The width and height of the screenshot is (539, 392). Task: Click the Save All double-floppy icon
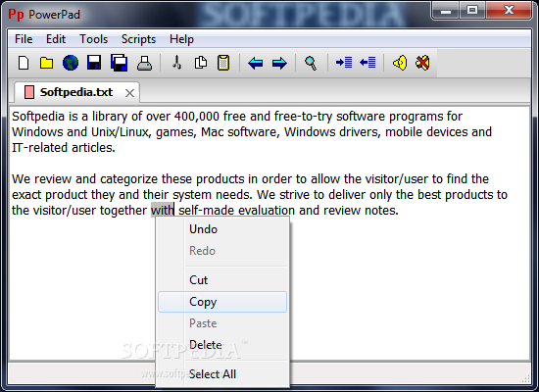coord(120,63)
